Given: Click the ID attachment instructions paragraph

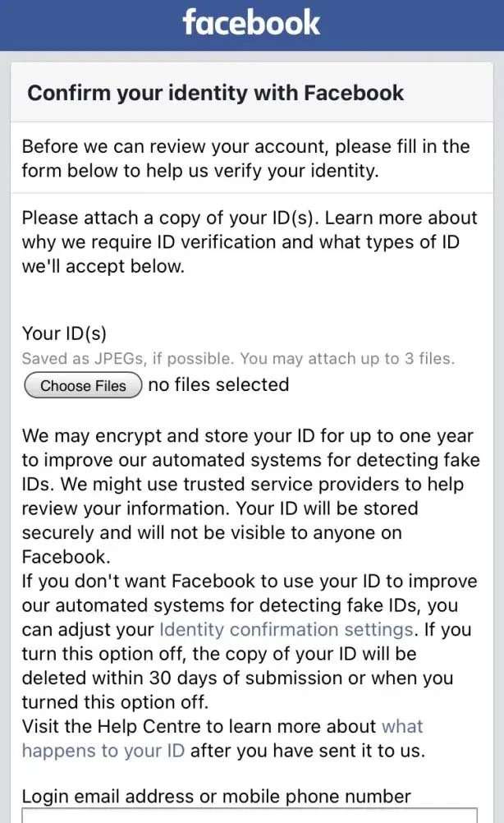Looking at the screenshot, I should point(246,241).
